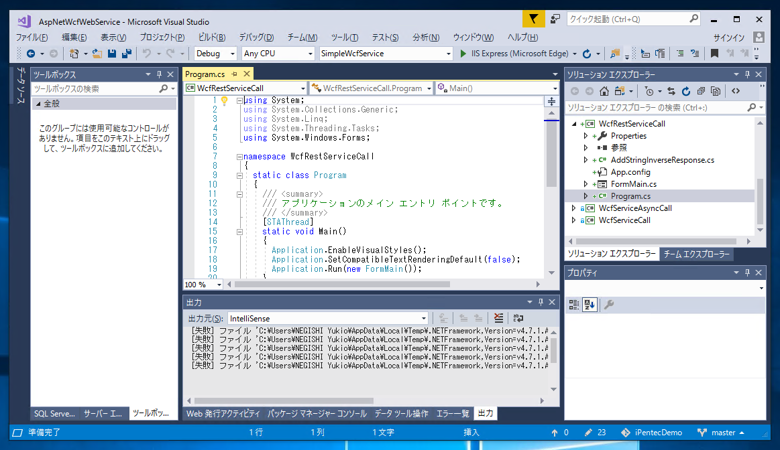780x450 pixels.
Task: Open the ファイル(F) menu
Action: (x=31, y=37)
